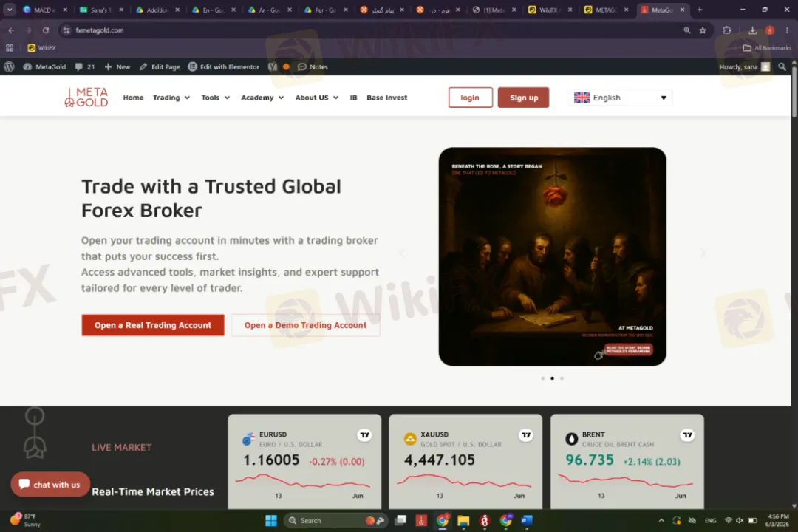Click the Yoast SEO icon in admin bar

pos(272,66)
